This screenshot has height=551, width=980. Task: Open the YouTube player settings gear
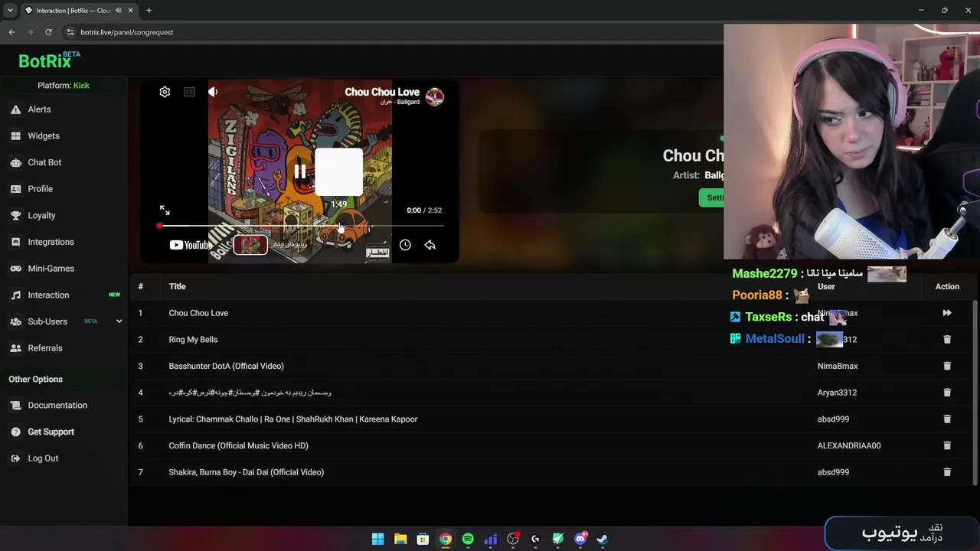(x=165, y=92)
